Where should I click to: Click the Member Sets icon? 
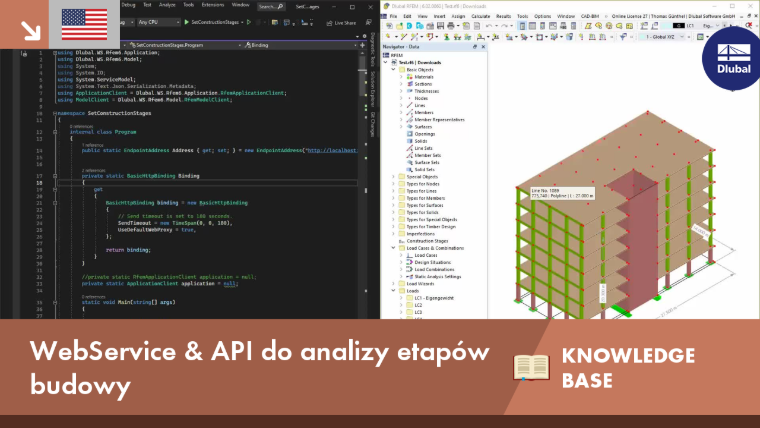coord(410,155)
